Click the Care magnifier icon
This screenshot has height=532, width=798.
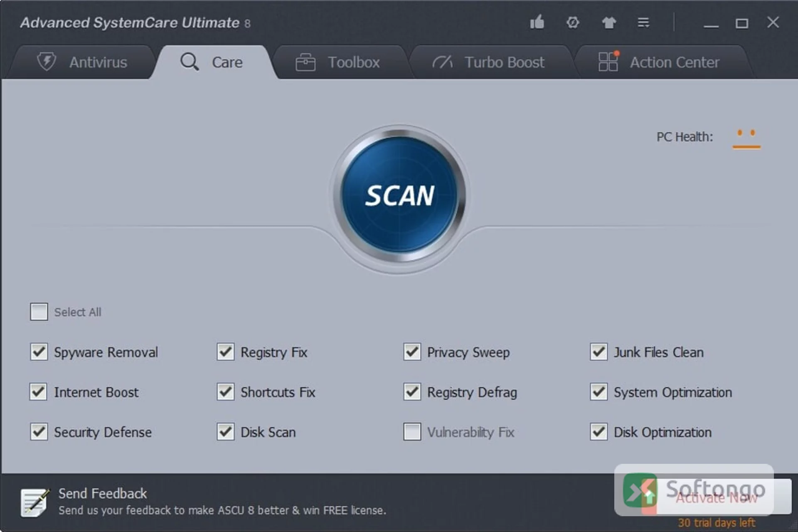coord(190,62)
